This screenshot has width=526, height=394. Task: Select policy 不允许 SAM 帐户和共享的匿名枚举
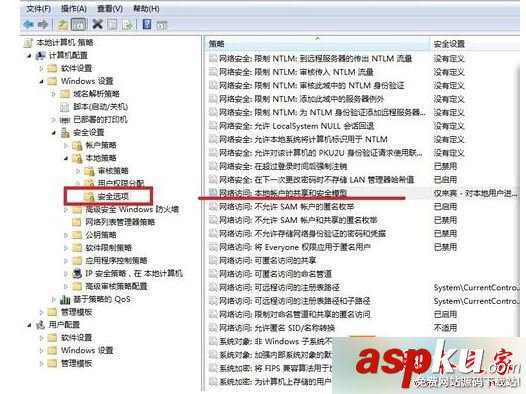(298, 220)
